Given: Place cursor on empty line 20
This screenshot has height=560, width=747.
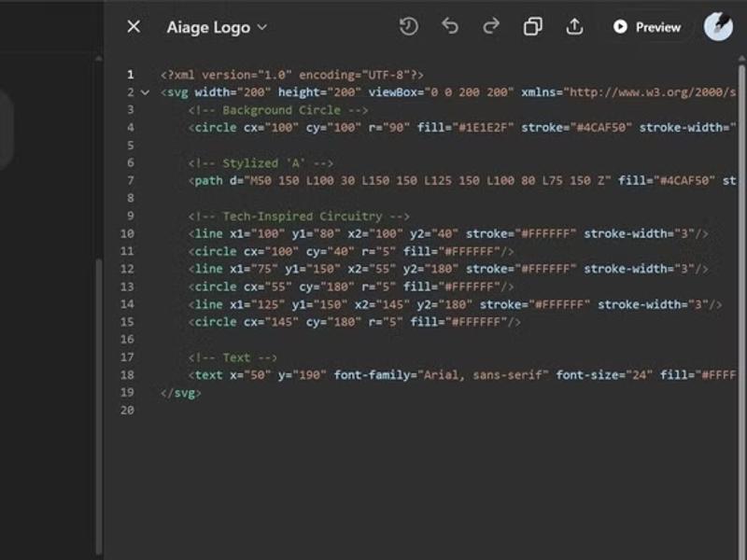Looking at the screenshot, I should pyautogui.click(x=280, y=411).
